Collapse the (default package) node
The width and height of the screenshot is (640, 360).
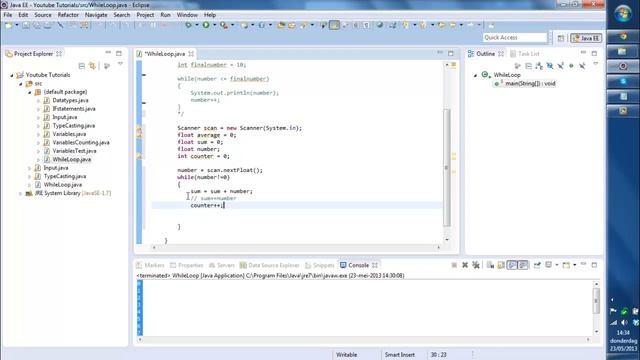[x=29, y=92]
